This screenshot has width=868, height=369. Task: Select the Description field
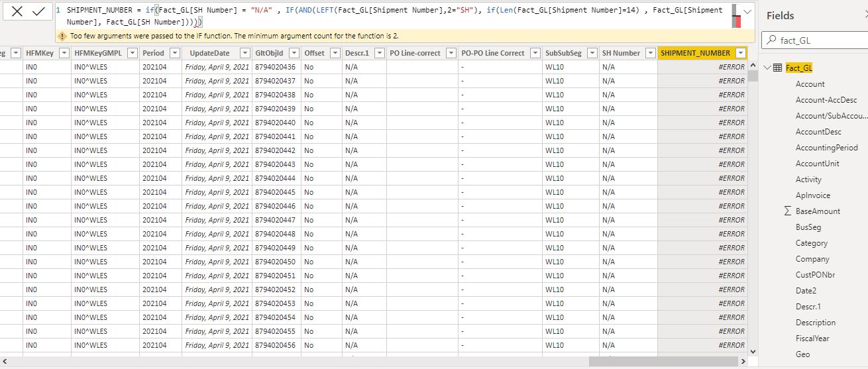(816, 323)
